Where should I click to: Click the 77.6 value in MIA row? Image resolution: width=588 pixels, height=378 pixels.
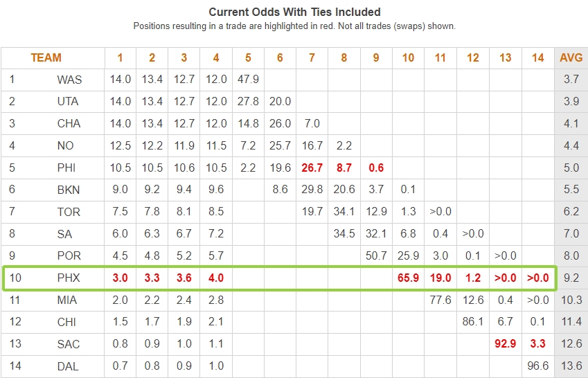(x=440, y=300)
